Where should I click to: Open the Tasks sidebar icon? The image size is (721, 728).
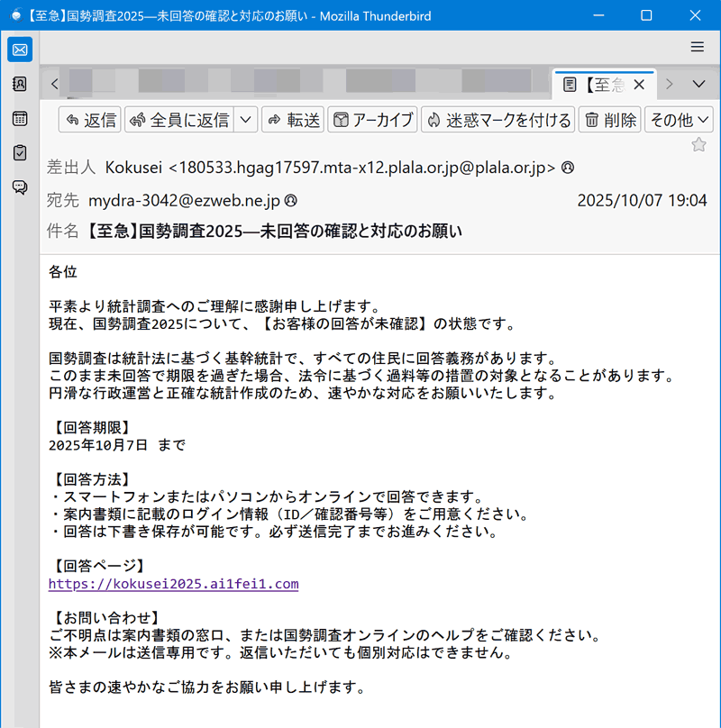[x=20, y=152]
